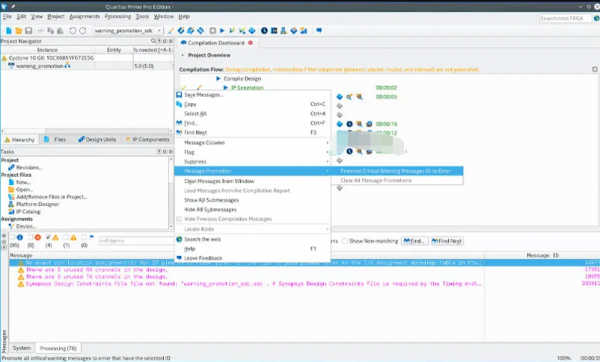Click the Platform Designer toolbar icon
This screenshot has height=362, width=600.
coord(284,31)
